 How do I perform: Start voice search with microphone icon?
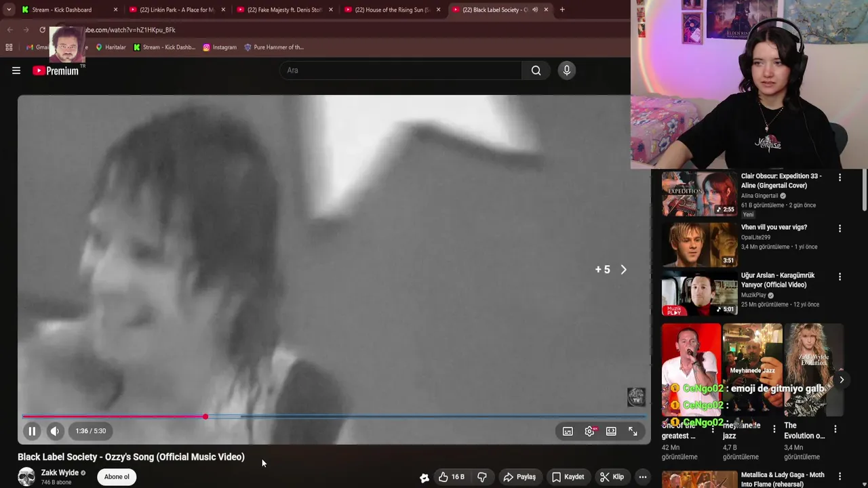[567, 70]
